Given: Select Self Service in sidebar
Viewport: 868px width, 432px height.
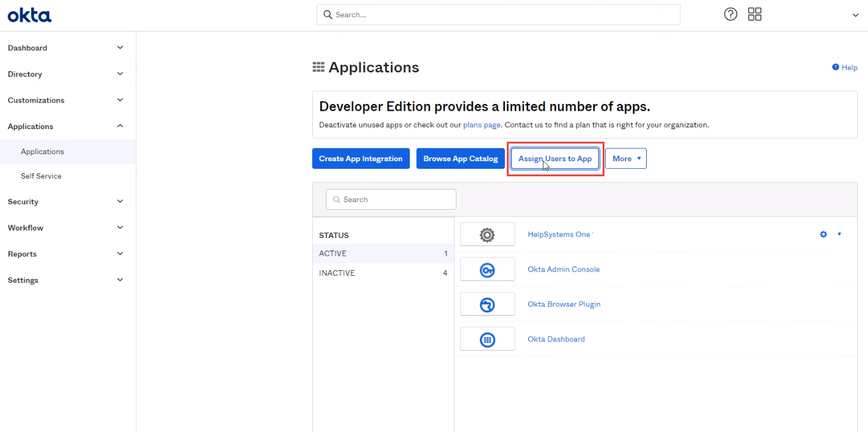Looking at the screenshot, I should (41, 176).
